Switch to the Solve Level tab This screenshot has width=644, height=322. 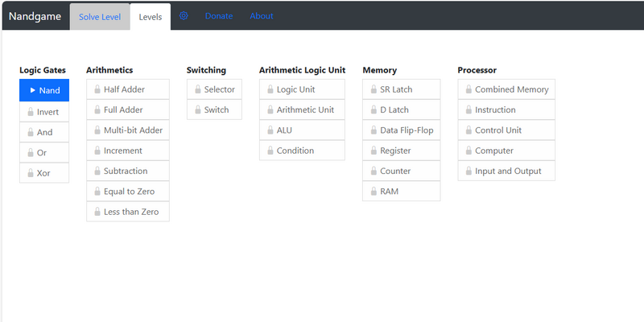pyautogui.click(x=100, y=16)
